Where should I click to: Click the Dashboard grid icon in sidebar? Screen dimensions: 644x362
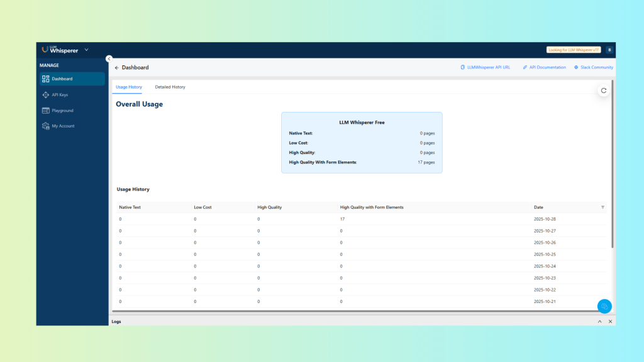[x=45, y=79]
